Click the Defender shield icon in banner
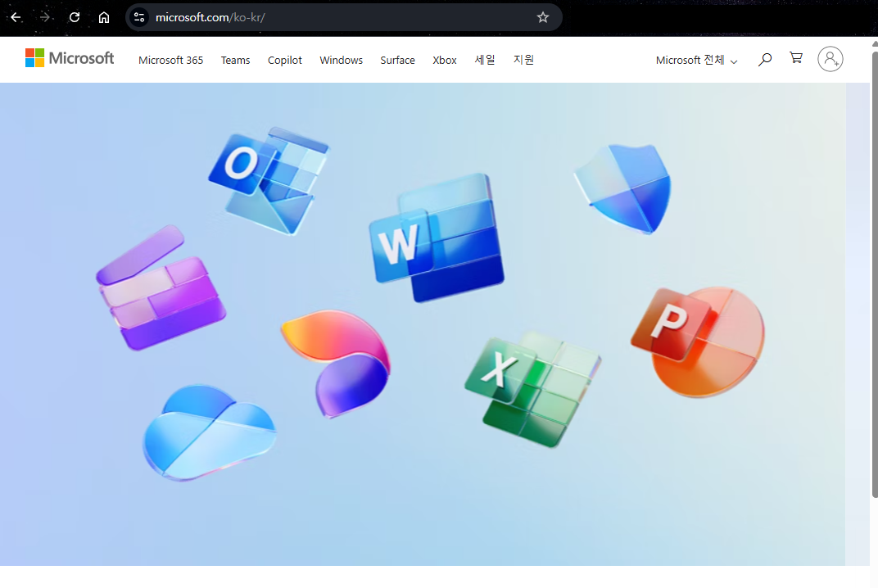878x588 pixels. click(622, 188)
